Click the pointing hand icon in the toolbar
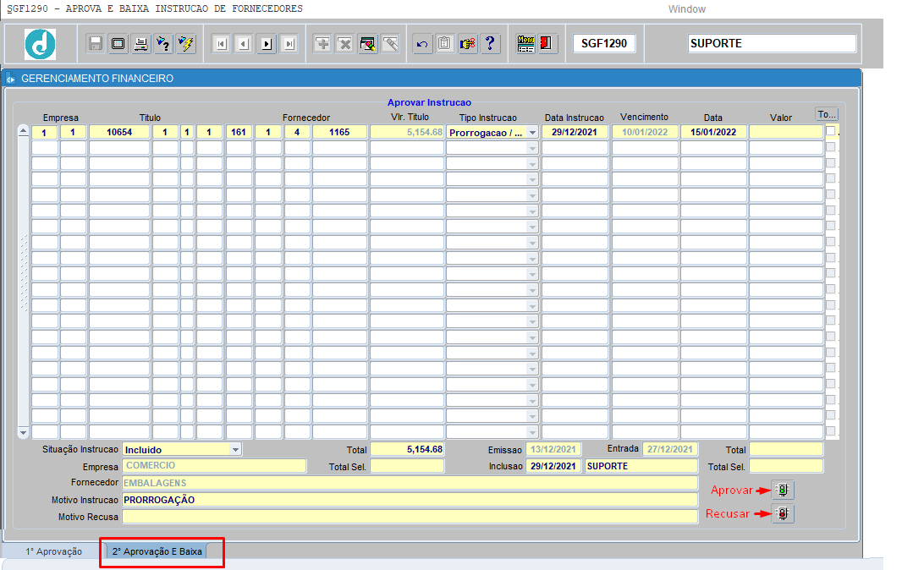 (x=467, y=44)
